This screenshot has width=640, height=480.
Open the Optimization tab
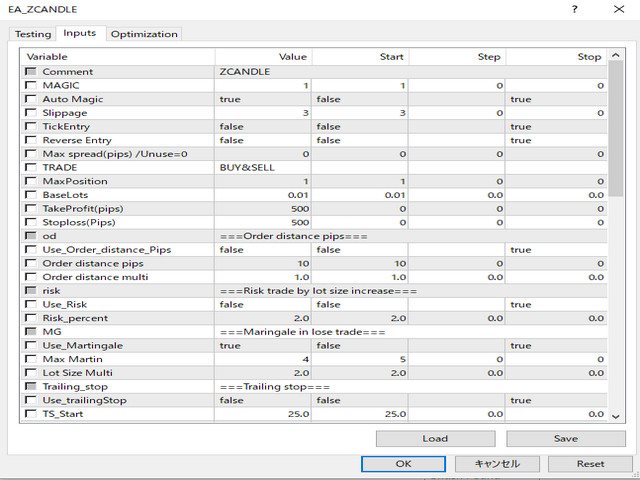pyautogui.click(x=144, y=34)
